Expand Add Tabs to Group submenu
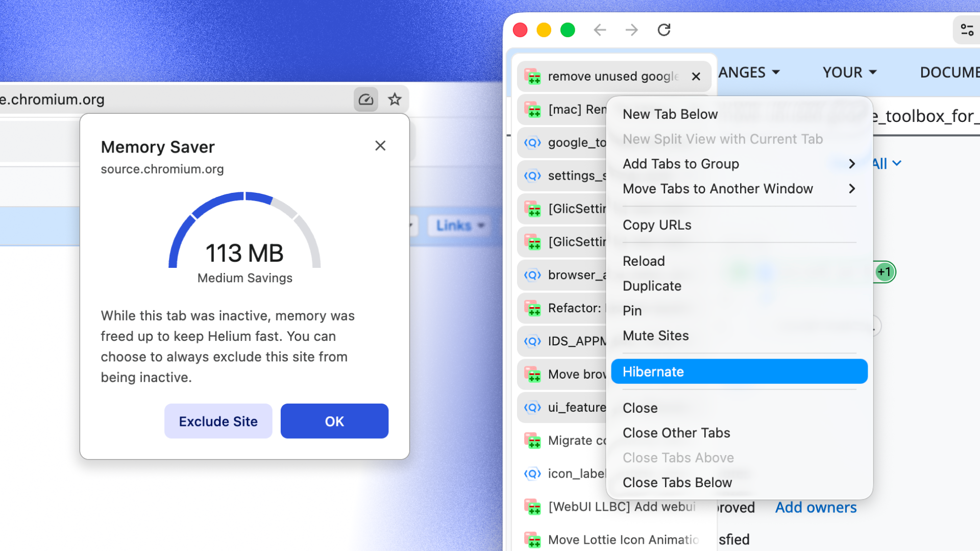 739,164
